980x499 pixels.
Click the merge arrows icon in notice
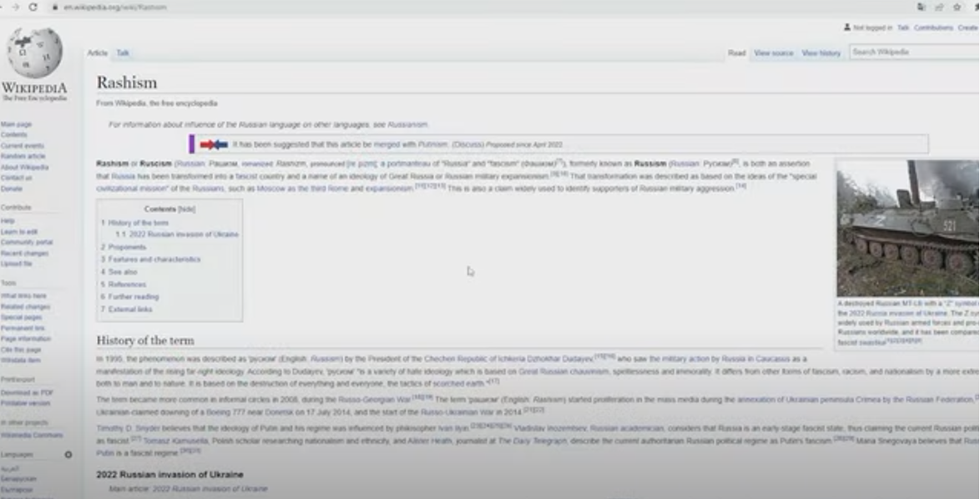tap(214, 144)
